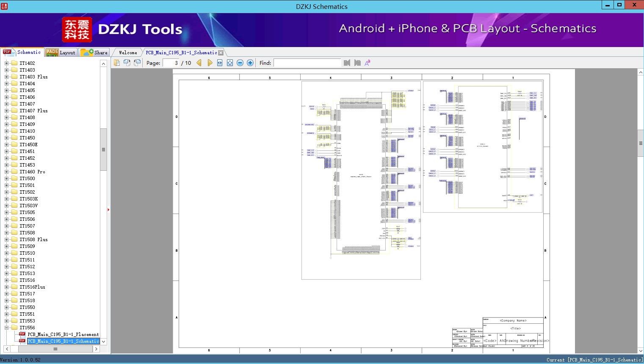This screenshot has width=644, height=364.
Task: Close the PCB_Main_C195_B1-1_Schematic tab
Action: (x=221, y=53)
